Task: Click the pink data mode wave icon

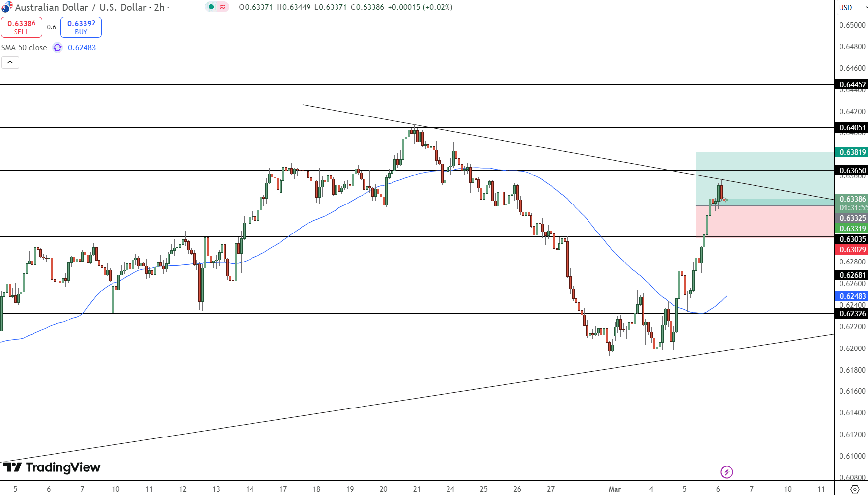Action: tap(223, 7)
